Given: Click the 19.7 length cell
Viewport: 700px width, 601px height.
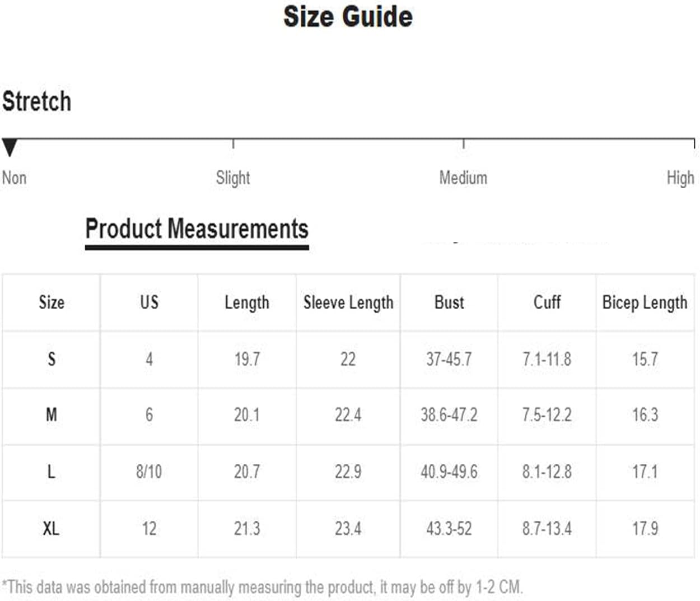Looking at the screenshot, I should (247, 358).
